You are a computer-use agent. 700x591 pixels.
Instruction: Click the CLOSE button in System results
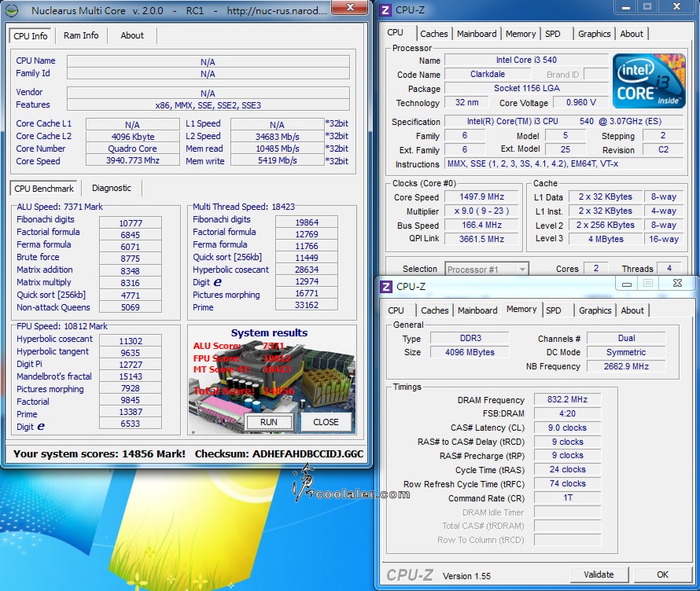tap(326, 422)
